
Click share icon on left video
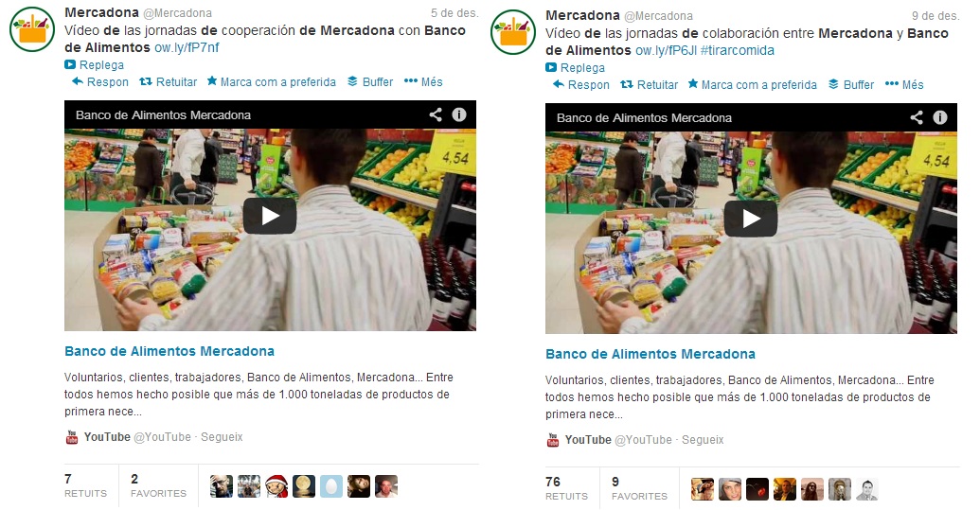tap(436, 114)
